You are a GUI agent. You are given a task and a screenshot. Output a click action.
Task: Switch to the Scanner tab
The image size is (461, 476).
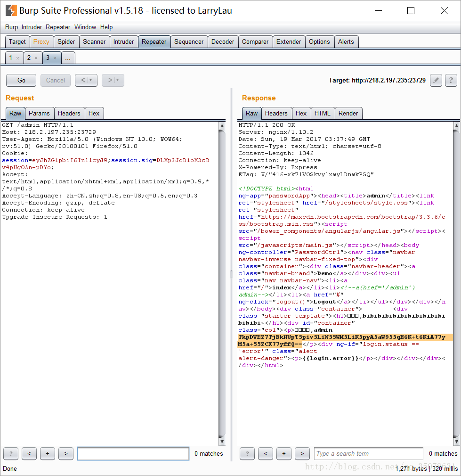[94, 42]
